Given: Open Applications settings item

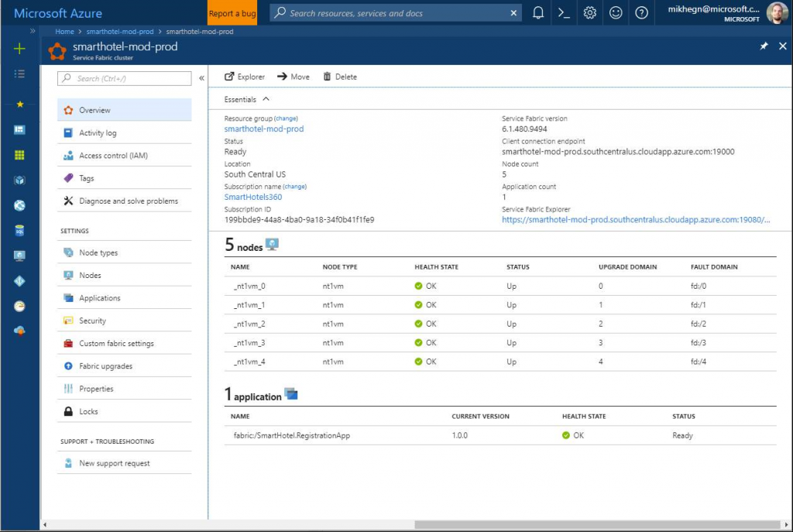Looking at the screenshot, I should coord(125,298).
